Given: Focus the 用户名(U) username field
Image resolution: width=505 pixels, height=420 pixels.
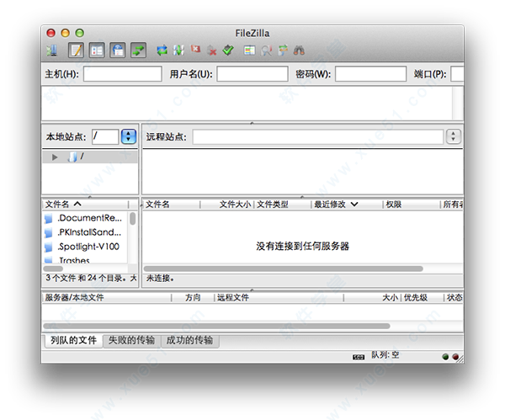Looking at the screenshot, I should (252, 74).
